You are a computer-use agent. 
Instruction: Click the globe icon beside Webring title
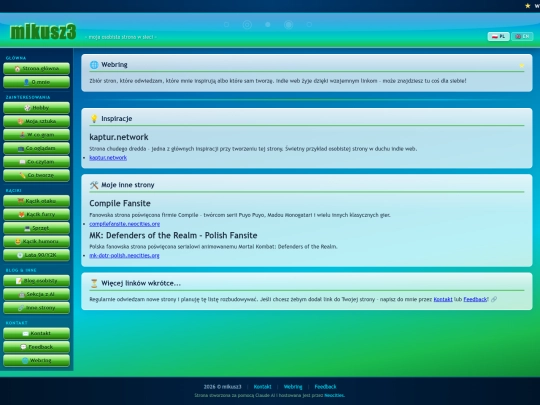click(94, 65)
